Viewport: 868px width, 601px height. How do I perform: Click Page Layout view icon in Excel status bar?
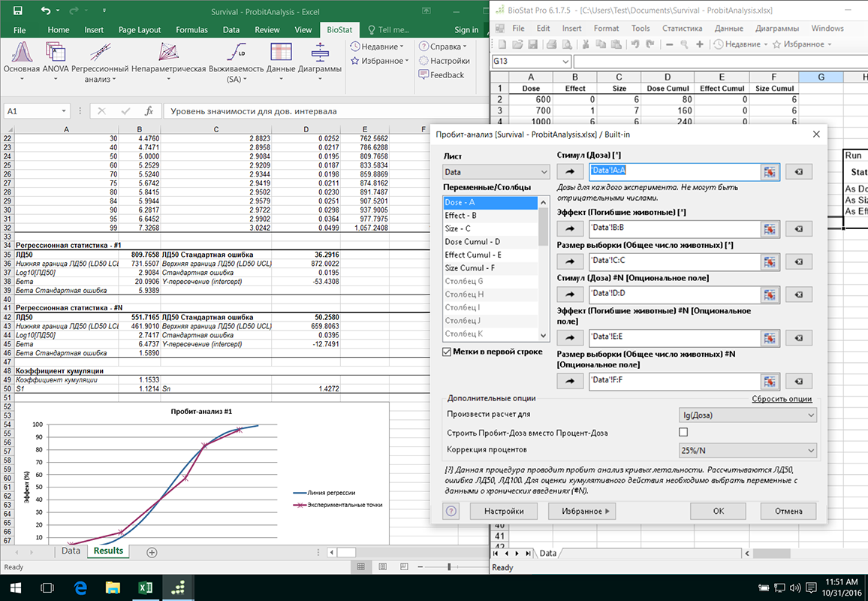[x=382, y=566]
